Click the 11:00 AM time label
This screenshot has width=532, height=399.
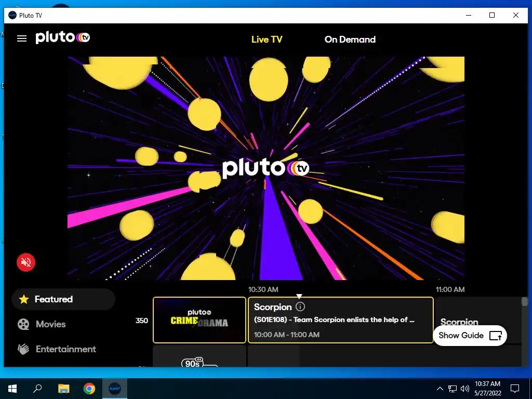(x=450, y=289)
